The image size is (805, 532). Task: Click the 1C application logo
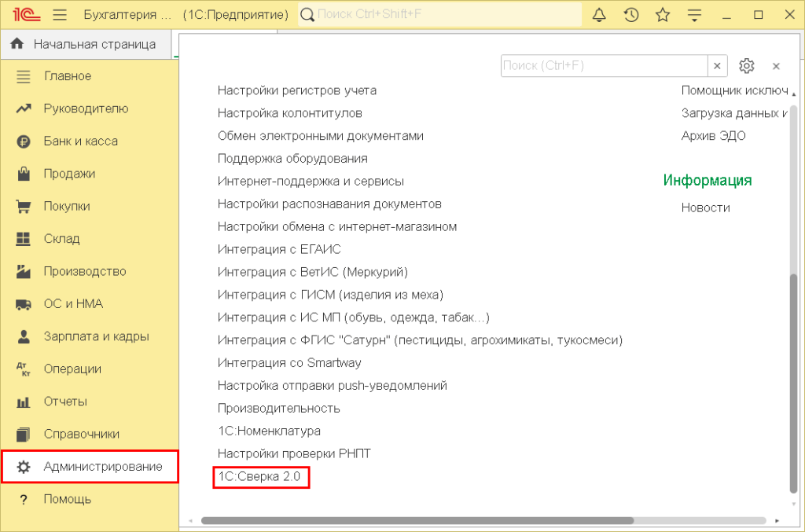coord(25,15)
